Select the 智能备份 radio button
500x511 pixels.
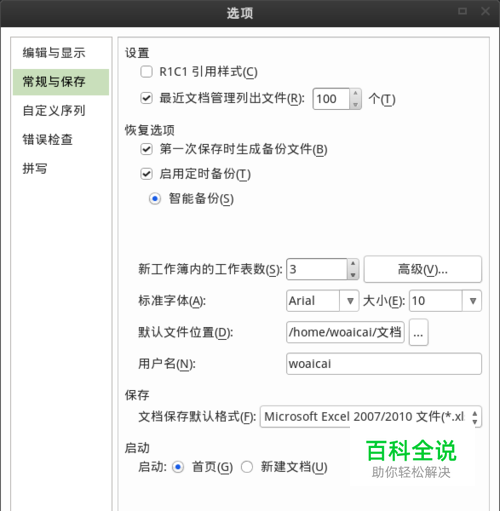point(155,199)
